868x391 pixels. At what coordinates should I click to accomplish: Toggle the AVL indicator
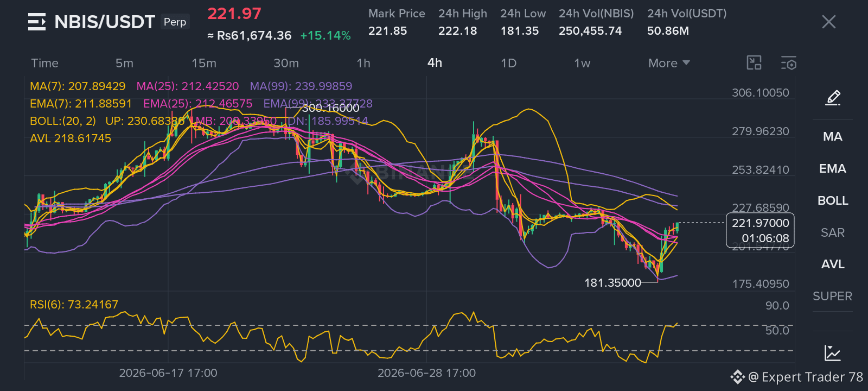tap(833, 264)
